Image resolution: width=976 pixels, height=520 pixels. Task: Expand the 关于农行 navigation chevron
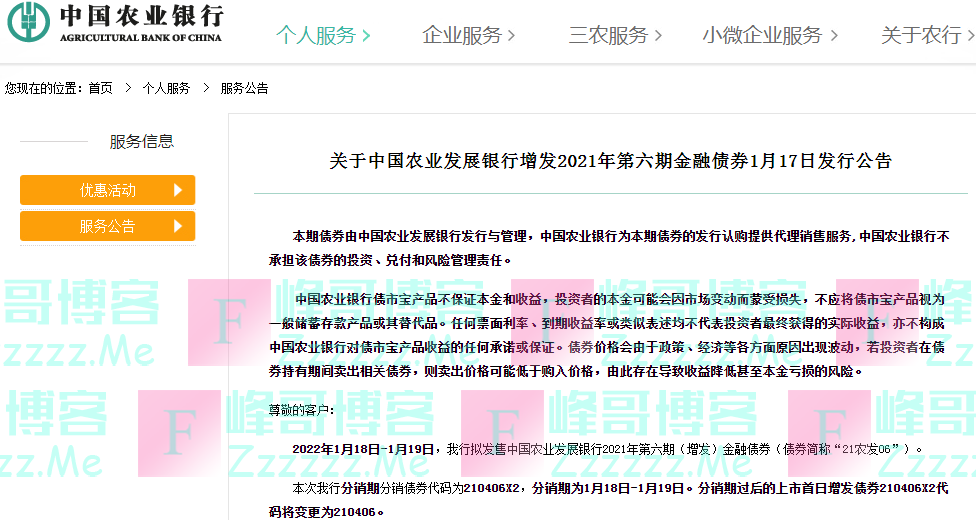970,36
